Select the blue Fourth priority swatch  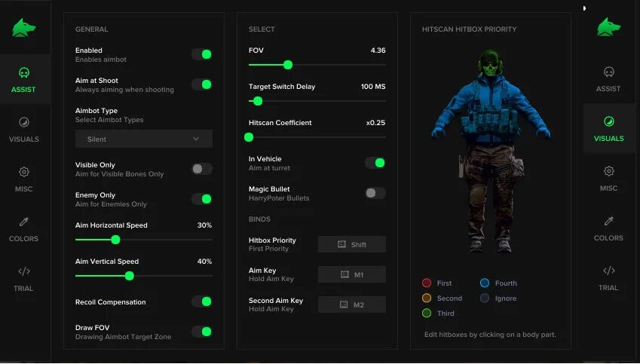(x=485, y=283)
